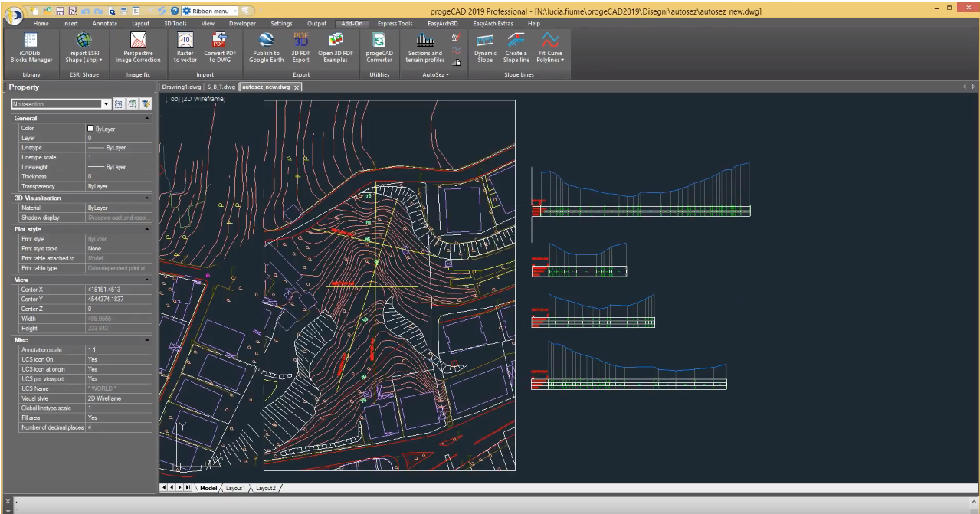
Task: Collapse the Misc property section
Action: click(x=147, y=340)
